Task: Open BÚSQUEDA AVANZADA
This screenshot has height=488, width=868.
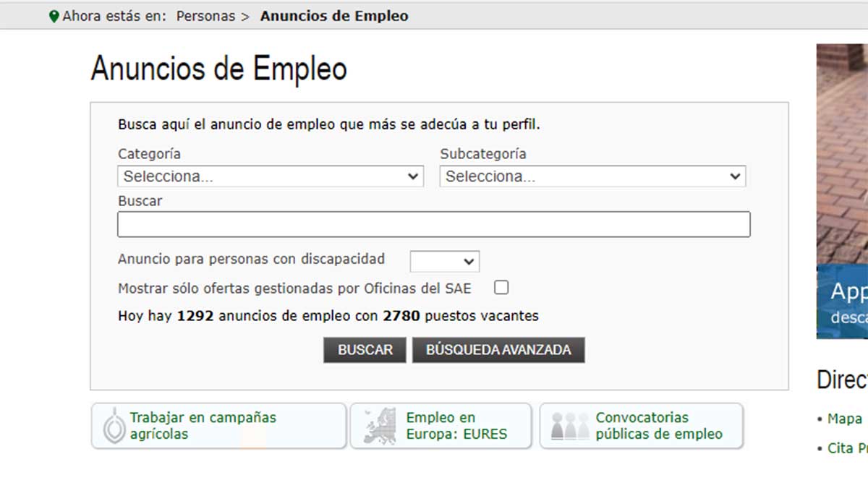Action: (x=498, y=349)
